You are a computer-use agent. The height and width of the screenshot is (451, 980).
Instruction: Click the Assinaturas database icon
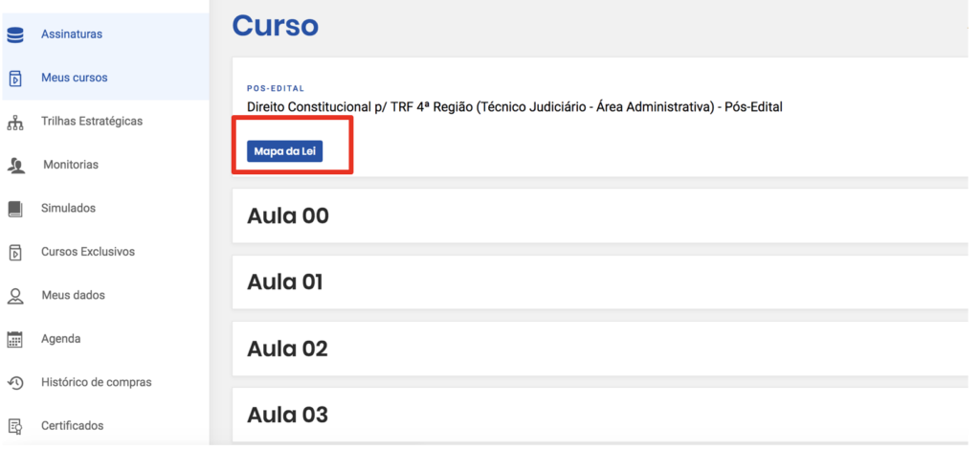tap(15, 35)
